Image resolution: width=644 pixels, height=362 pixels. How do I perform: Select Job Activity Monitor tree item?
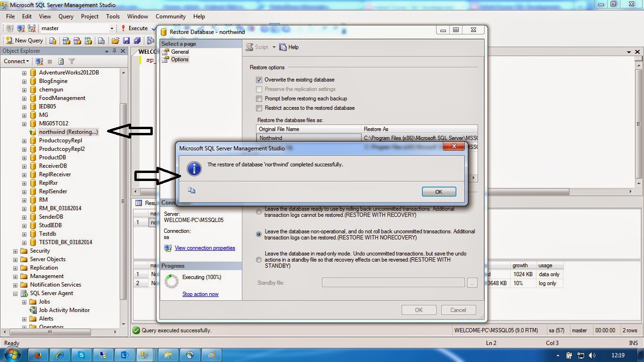point(64,310)
